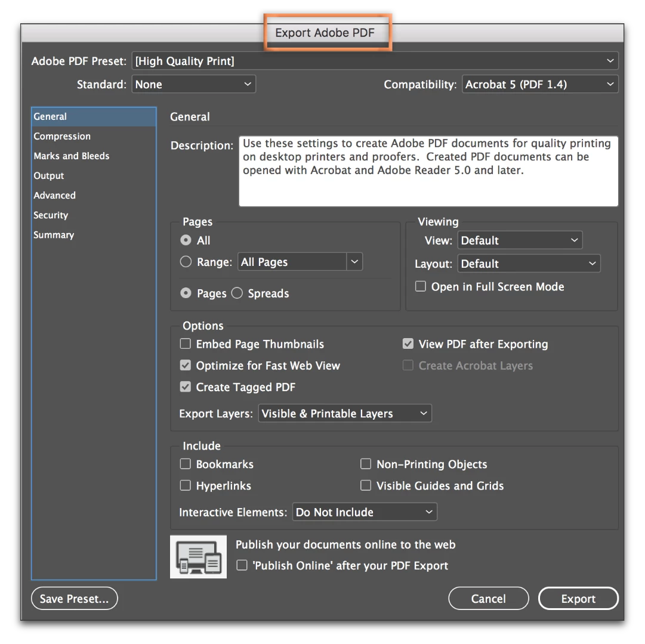Go to the Output settings

coord(94,175)
